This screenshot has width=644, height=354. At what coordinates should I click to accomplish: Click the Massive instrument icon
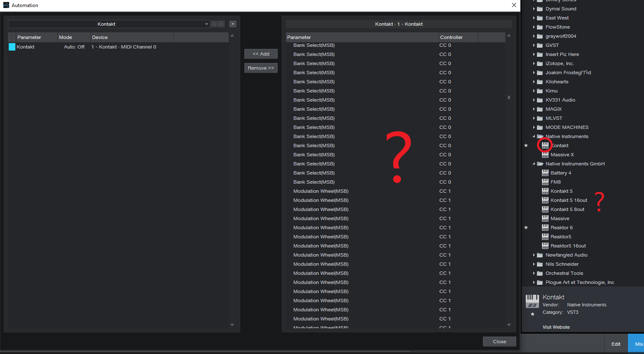tap(545, 218)
